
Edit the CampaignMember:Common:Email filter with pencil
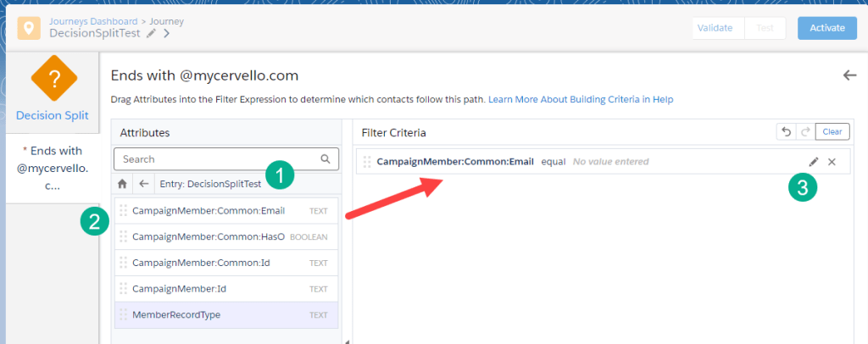coord(814,161)
